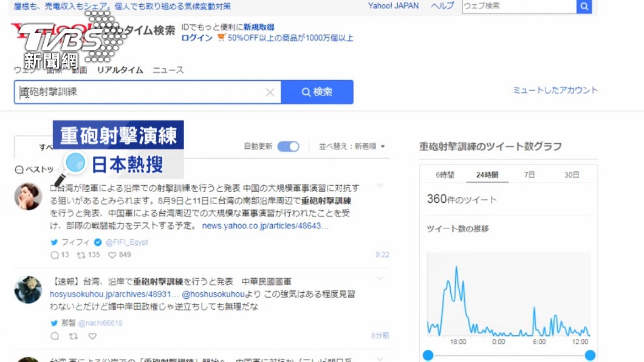Click @nachi66618 handle
Viewport: 644px width, 362px height.
pos(100,323)
